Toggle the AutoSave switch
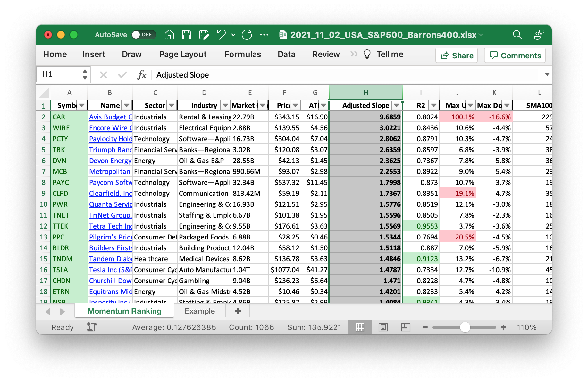 (x=143, y=35)
